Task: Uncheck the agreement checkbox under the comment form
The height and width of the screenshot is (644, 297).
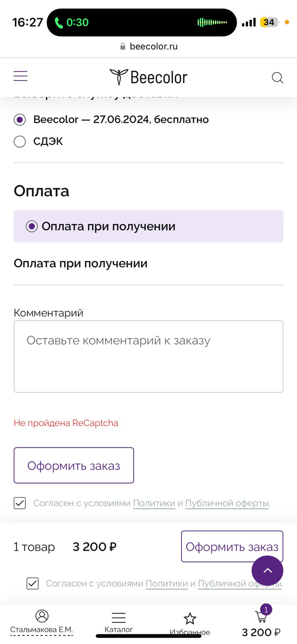Action: coord(20,503)
